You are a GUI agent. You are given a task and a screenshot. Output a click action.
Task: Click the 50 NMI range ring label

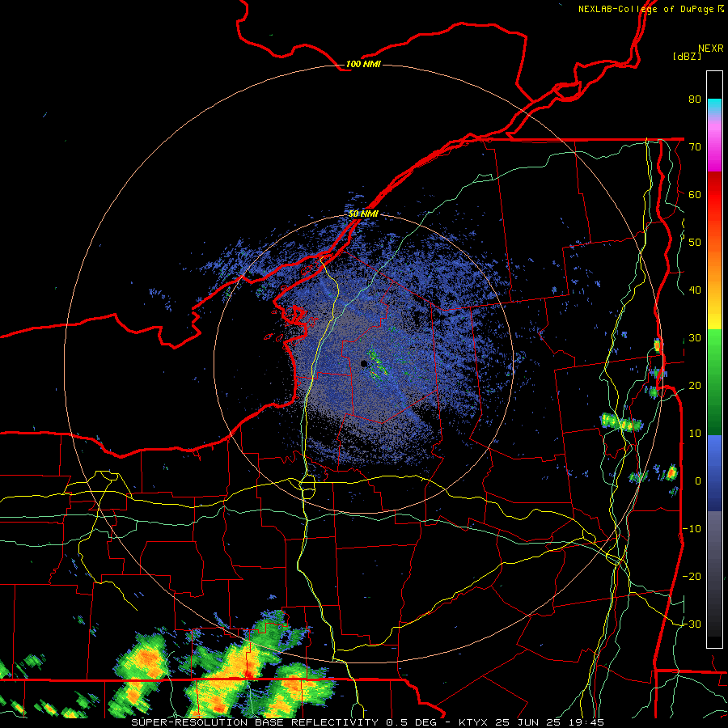click(x=363, y=214)
